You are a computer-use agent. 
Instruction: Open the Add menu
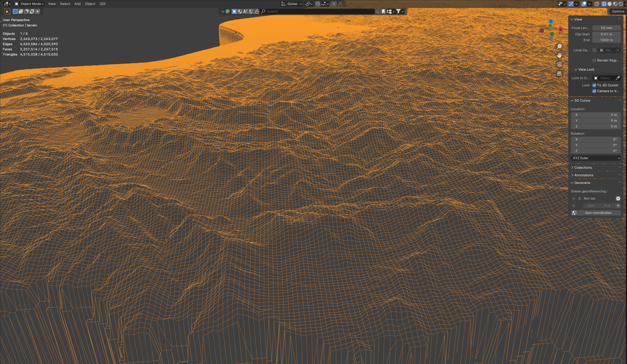(77, 4)
